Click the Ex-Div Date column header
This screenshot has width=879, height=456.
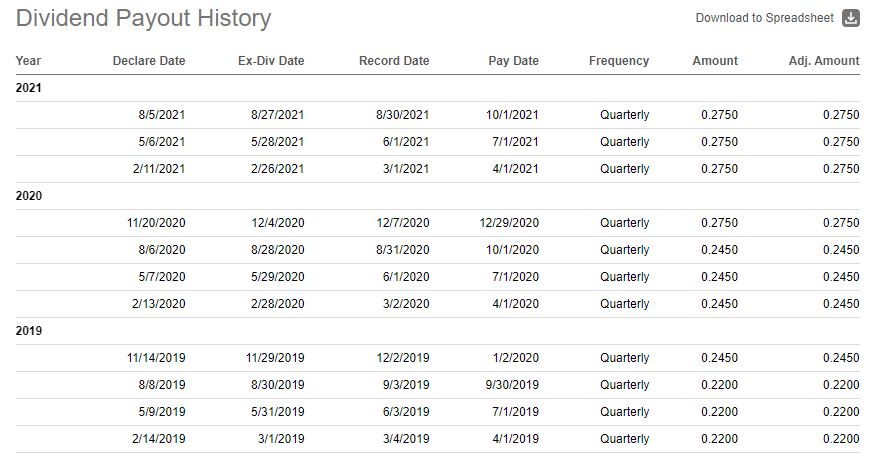click(271, 61)
